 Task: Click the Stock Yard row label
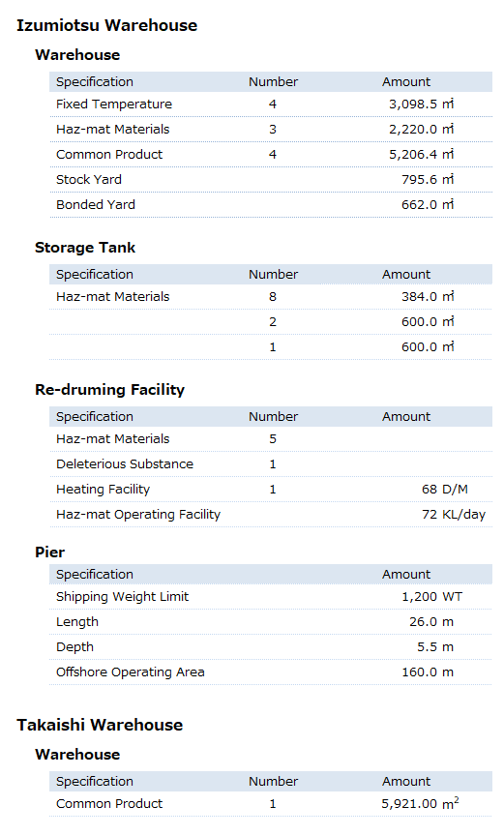pos(89,179)
